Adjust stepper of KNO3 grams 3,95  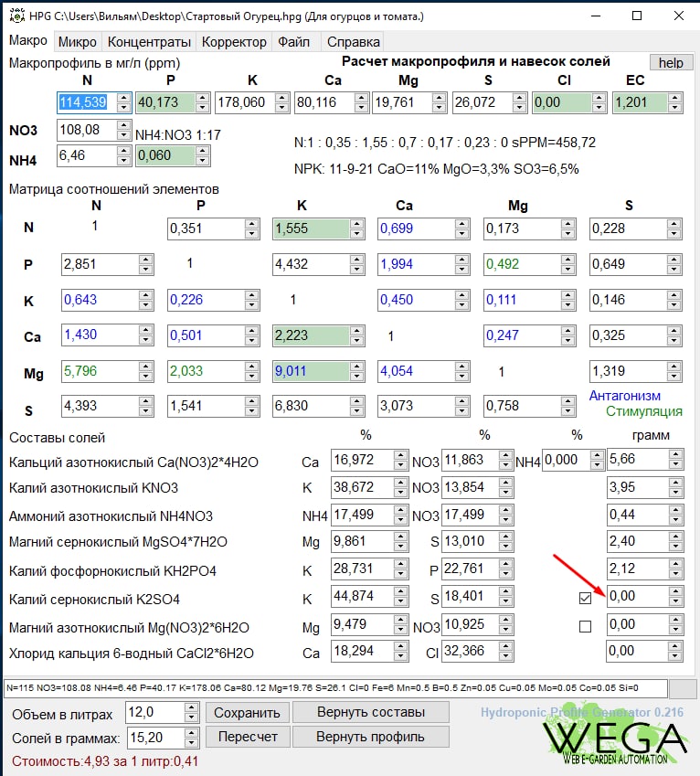(x=675, y=488)
